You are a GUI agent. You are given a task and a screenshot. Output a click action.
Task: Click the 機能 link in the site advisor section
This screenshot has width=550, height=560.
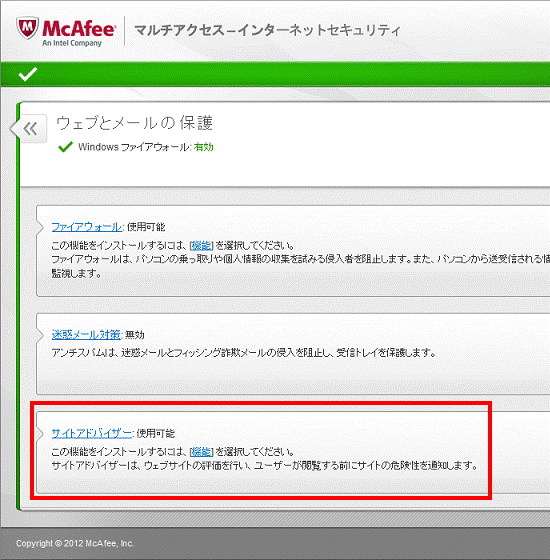click(201, 452)
